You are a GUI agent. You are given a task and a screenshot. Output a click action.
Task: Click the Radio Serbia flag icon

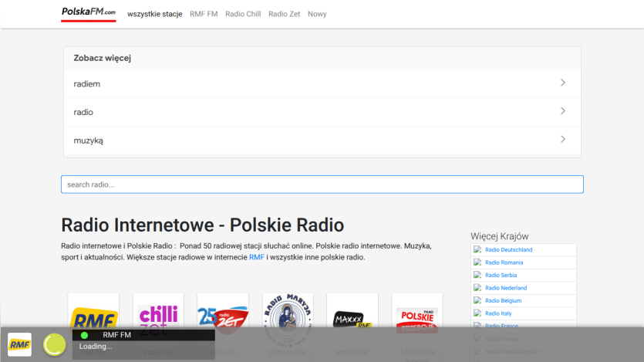[477, 275]
